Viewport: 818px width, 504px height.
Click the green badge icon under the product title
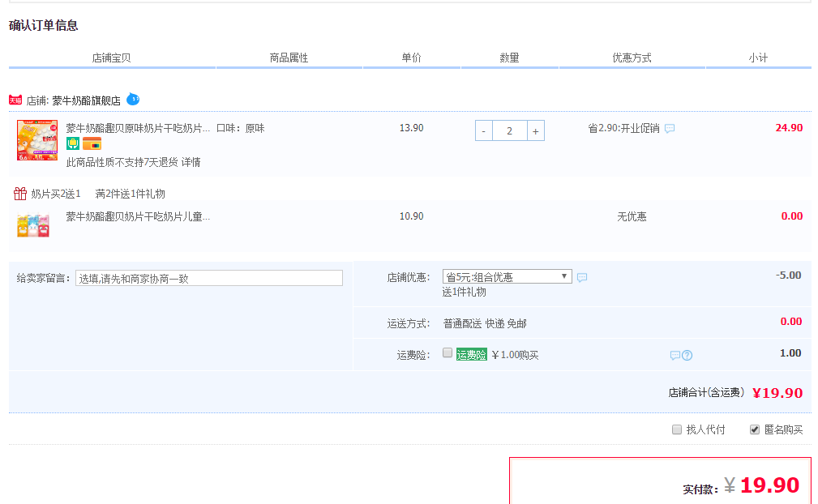pyautogui.click(x=72, y=143)
